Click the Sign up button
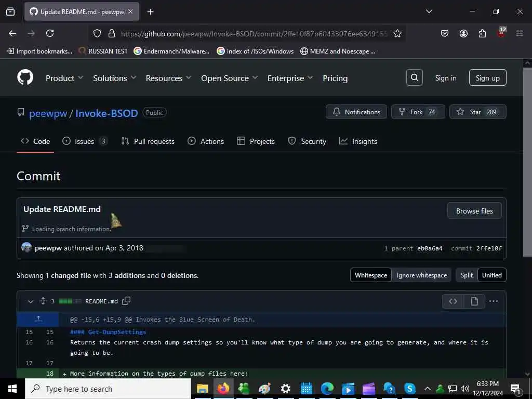The image size is (532, 399). [x=487, y=78]
